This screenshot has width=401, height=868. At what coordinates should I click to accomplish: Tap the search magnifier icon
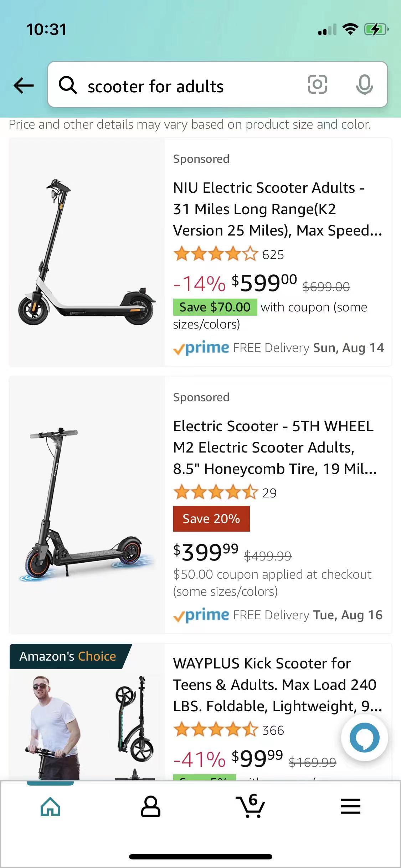68,86
